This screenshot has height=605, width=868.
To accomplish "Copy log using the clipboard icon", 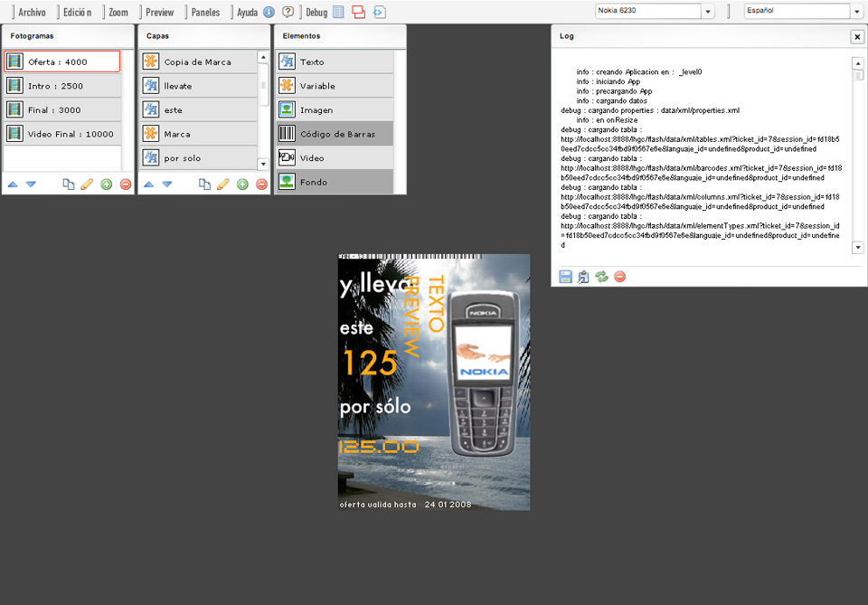I will pos(583,277).
